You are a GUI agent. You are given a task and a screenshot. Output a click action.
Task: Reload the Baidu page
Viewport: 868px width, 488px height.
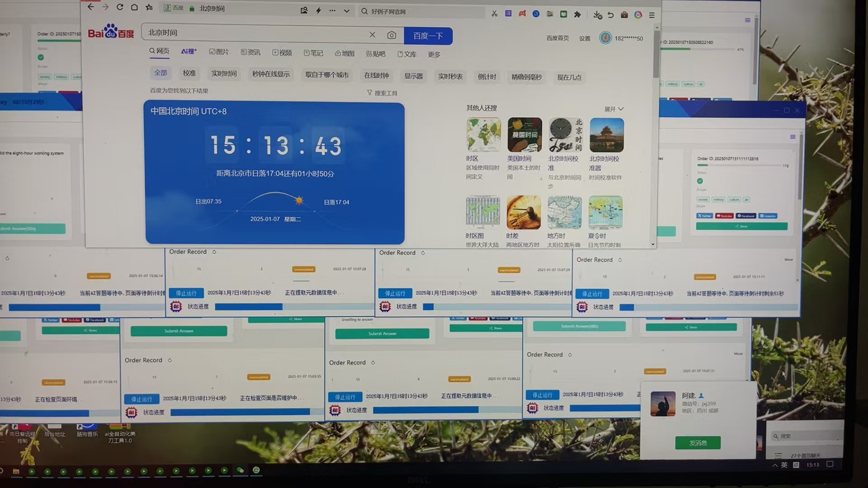(120, 7)
